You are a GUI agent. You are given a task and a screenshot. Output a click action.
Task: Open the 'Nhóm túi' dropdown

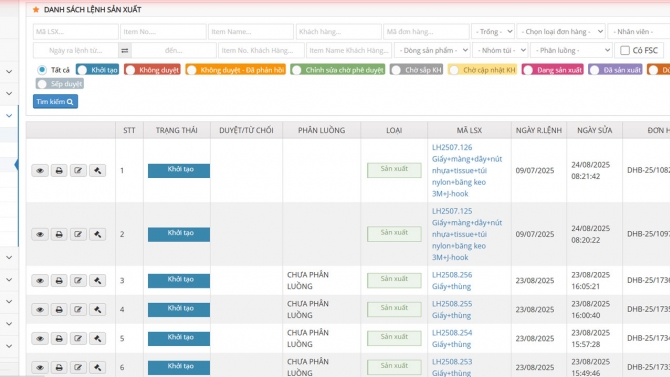(500, 50)
